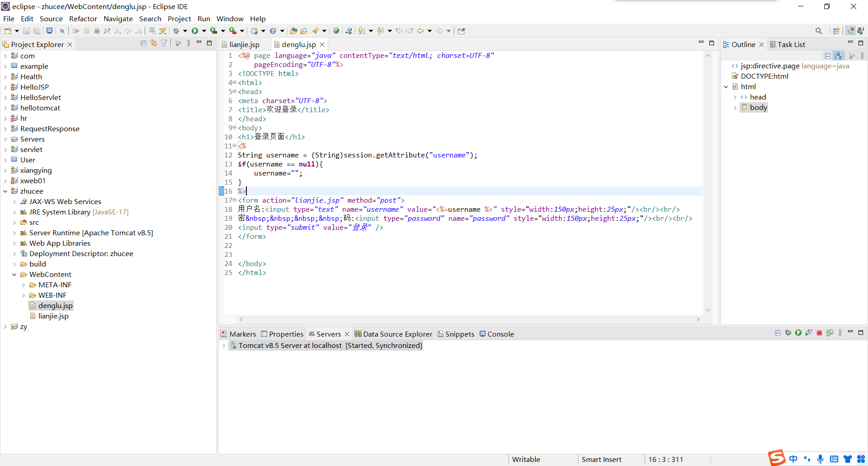Click the Debug bug icon in main toolbar

[x=176, y=31]
